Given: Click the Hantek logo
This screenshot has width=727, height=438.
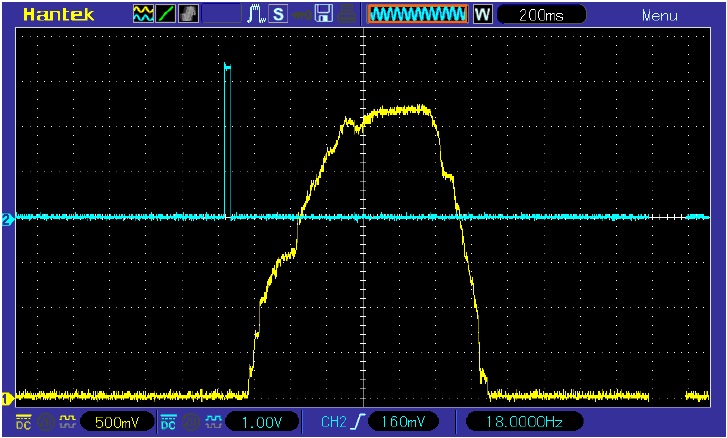Looking at the screenshot, I should [x=59, y=15].
